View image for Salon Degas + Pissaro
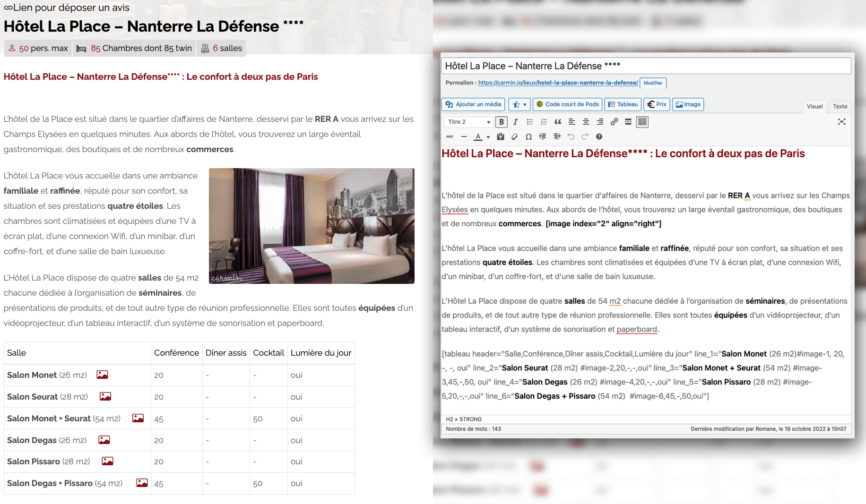Image resolution: width=866 pixels, height=504 pixels. [142, 483]
